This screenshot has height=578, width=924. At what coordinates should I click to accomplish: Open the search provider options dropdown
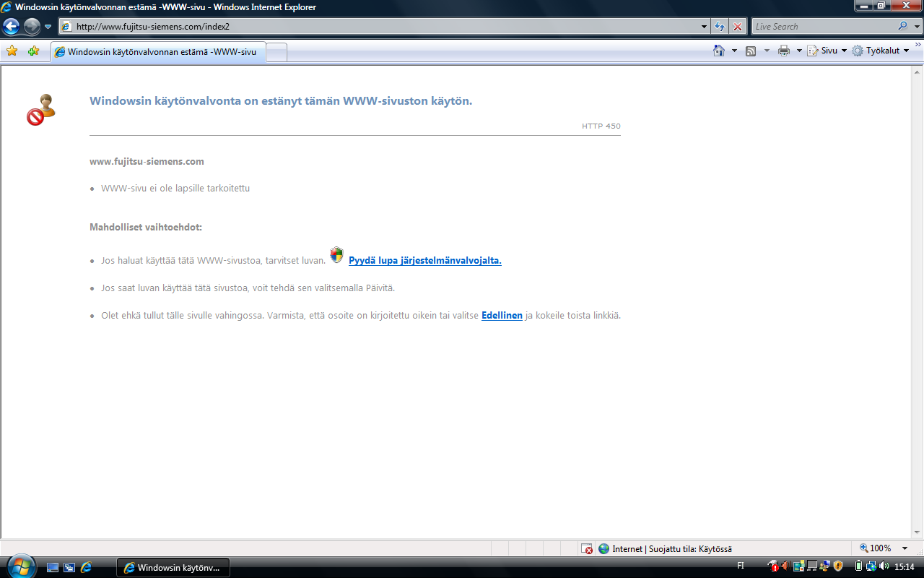pos(917,27)
